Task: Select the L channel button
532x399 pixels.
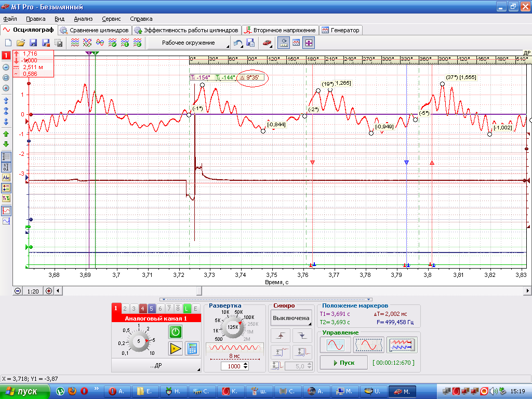Action: click(x=187, y=309)
